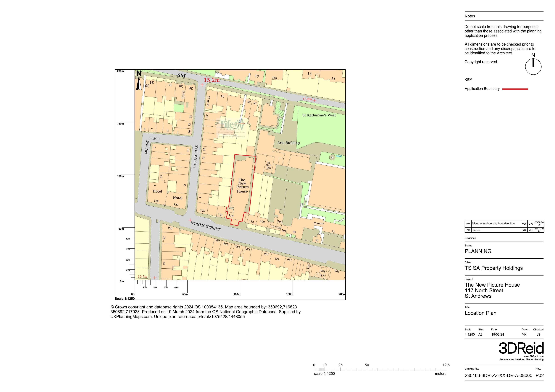Open the www.3DReid.com web address
555x392 pixels.
click(x=533, y=356)
